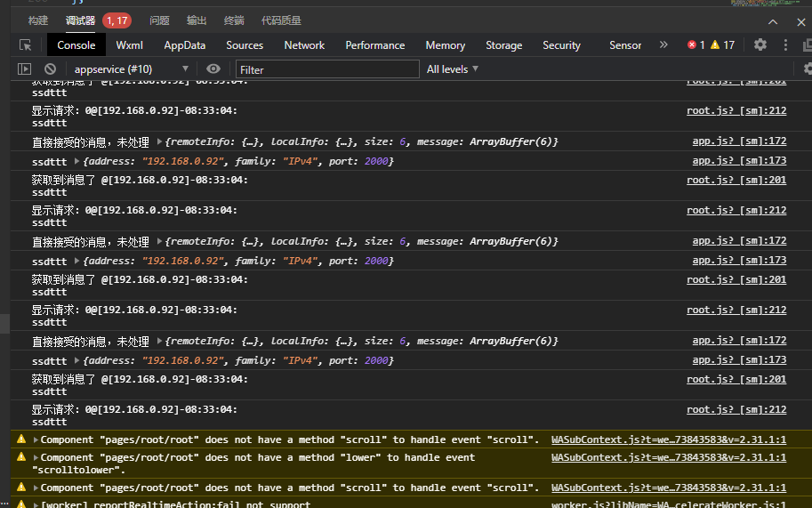Open the Storage tab
812x508 pixels.
tap(504, 45)
